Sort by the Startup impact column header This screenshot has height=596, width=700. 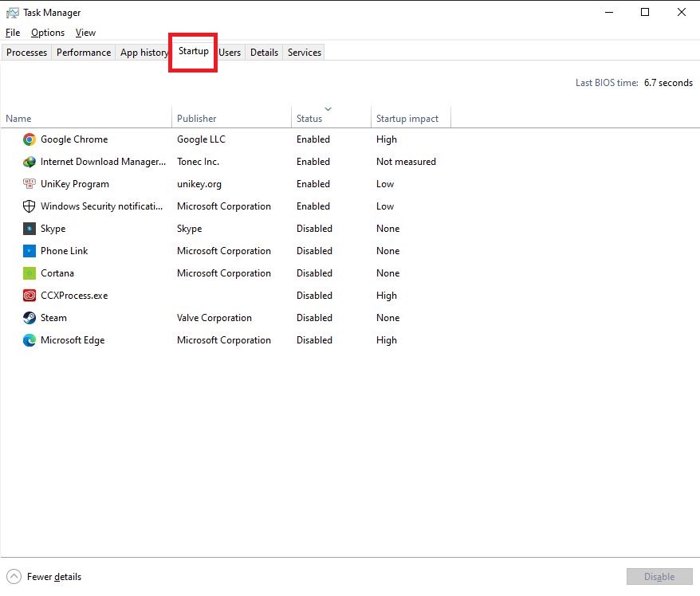411,118
